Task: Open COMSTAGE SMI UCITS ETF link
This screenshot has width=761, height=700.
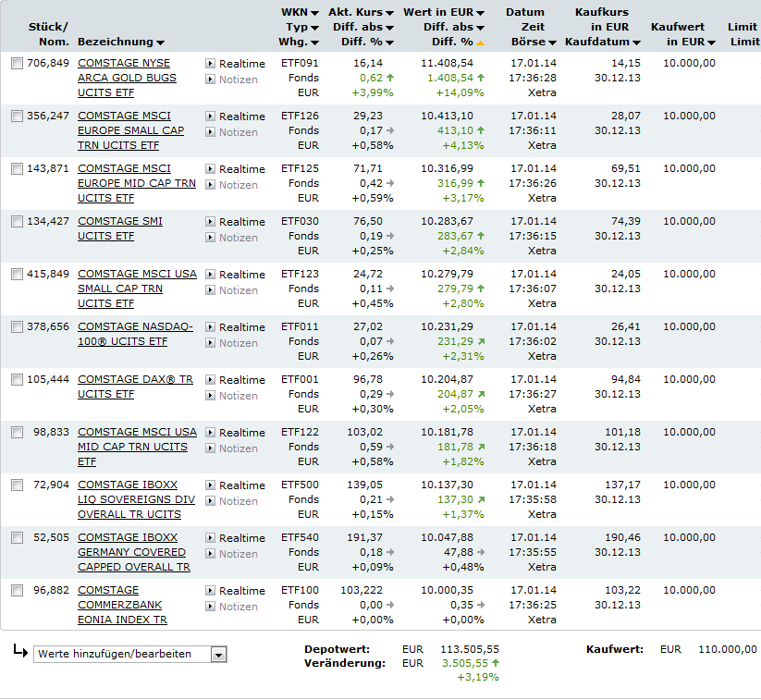Action: [120, 228]
